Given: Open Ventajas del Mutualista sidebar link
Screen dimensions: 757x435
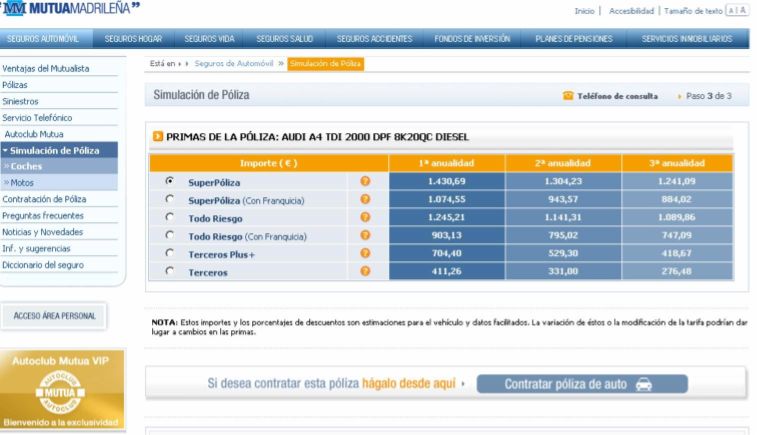Looking at the screenshot, I should [x=46, y=69].
